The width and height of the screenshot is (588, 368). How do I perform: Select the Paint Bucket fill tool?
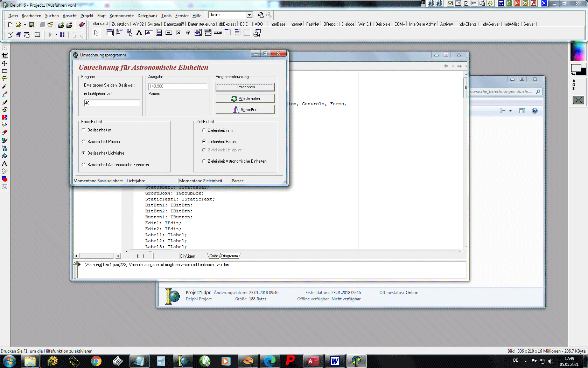click(5, 156)
